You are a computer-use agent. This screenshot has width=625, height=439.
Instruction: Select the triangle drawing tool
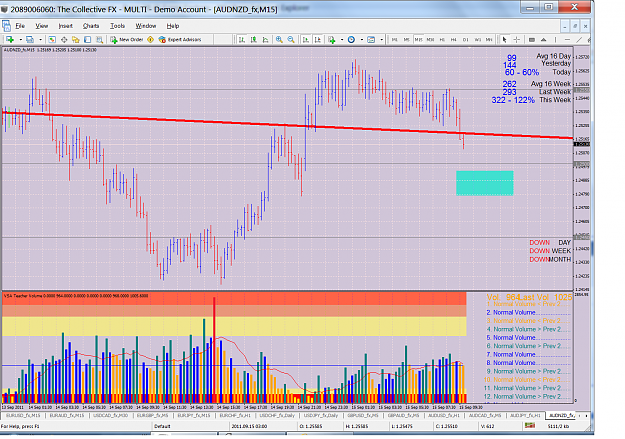click(x=543, y=39)
